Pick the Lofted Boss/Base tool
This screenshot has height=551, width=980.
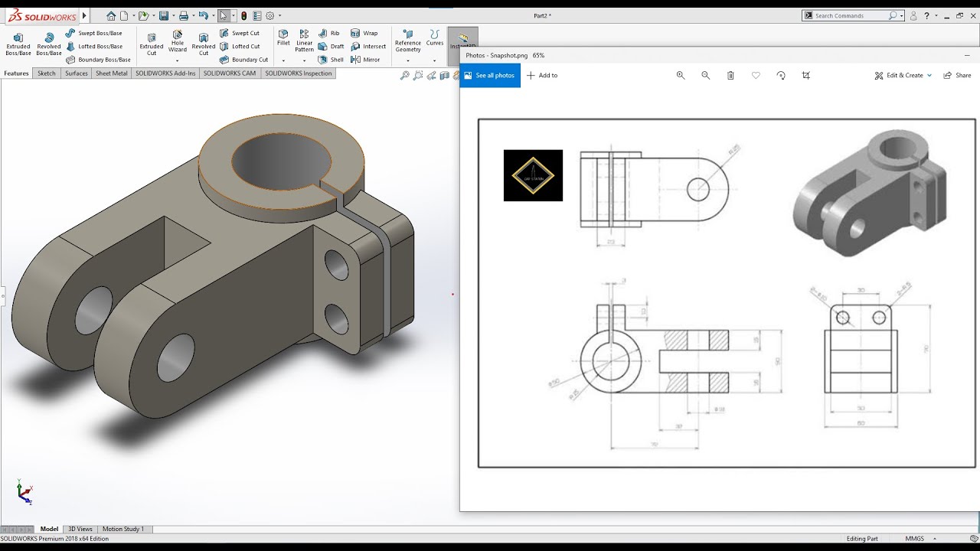[93, 46]
